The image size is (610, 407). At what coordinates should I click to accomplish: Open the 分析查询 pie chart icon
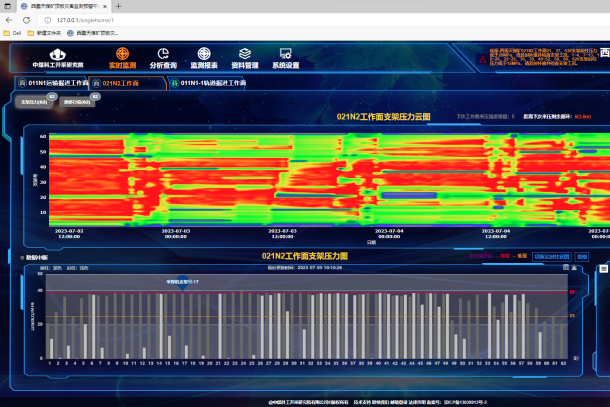tap(163, 54)
